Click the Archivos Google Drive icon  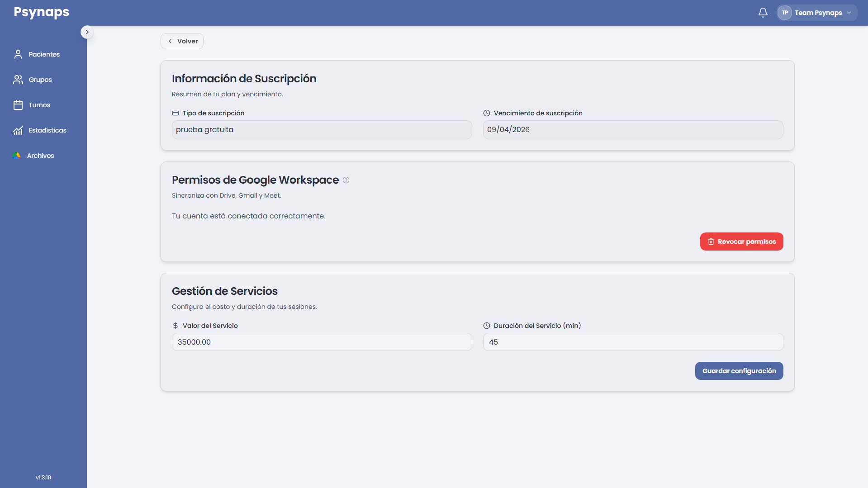coord(17,156)
